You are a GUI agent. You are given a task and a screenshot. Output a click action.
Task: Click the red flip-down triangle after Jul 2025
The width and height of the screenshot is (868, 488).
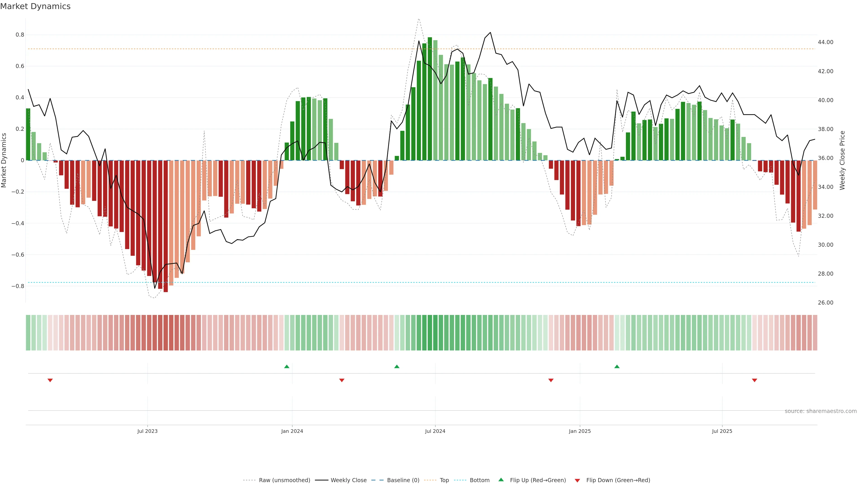755,380
